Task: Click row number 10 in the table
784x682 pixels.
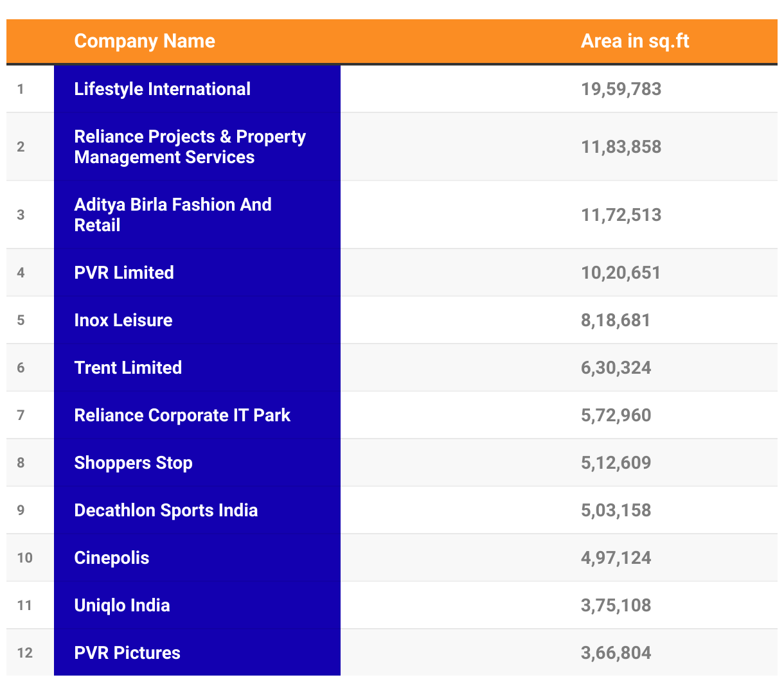Action: tap(25, 558)
